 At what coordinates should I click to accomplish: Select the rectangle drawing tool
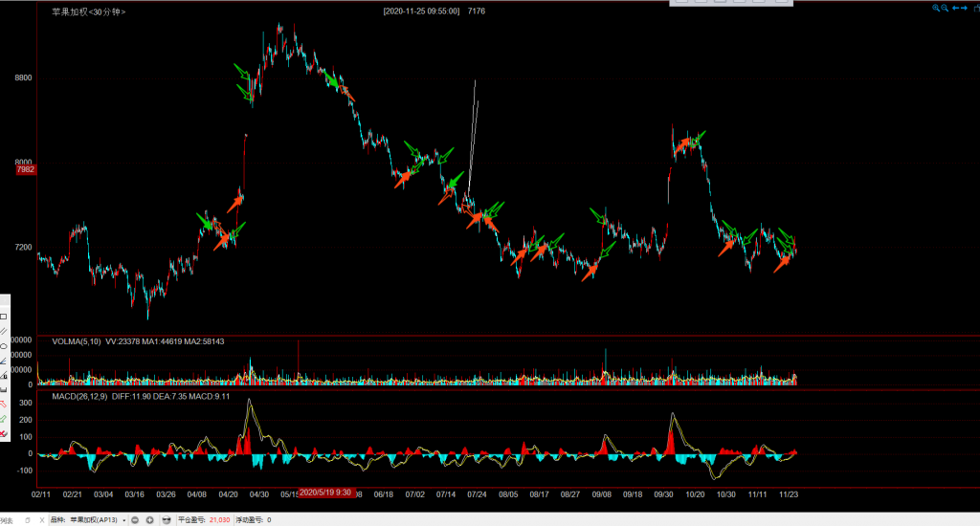coord(4,316)
